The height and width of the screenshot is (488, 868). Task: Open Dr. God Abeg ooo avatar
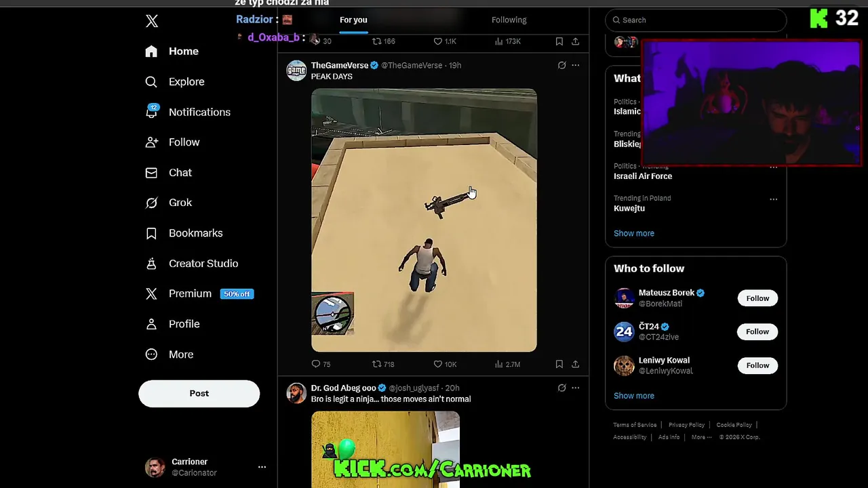(296, 393)
